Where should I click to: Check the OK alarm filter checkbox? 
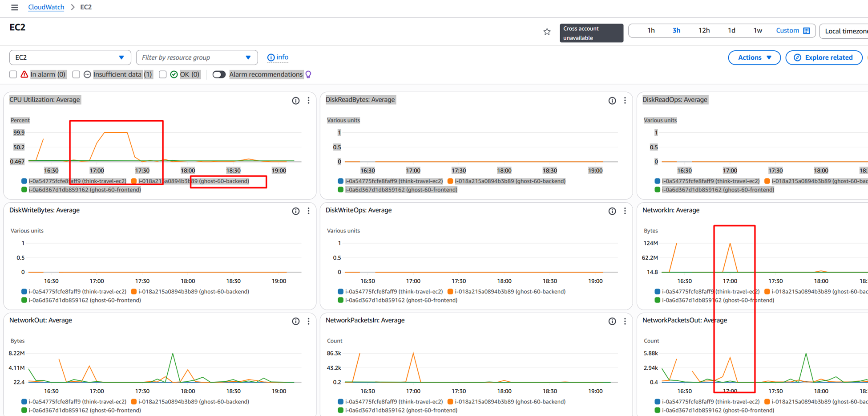point(163,74)
